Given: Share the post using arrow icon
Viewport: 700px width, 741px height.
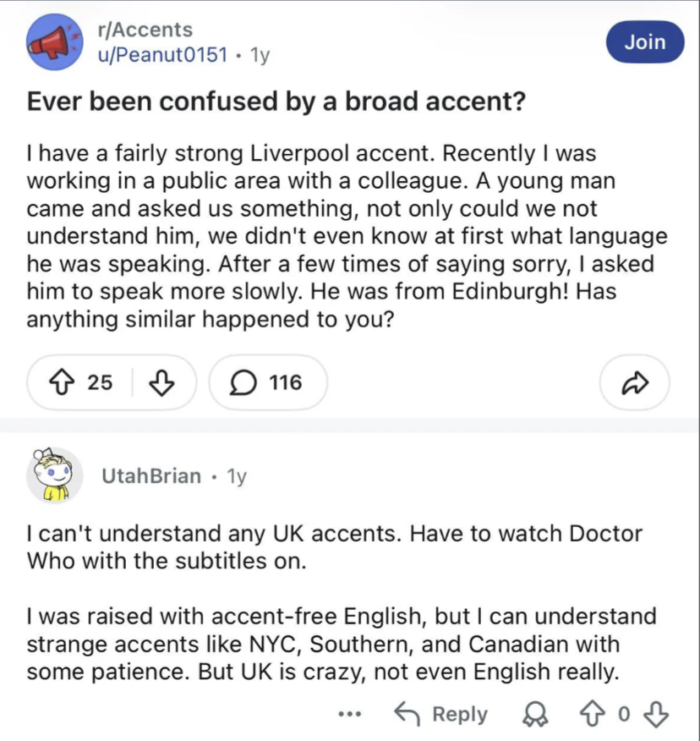Looking at the screenshot, I should click(634, 383).
